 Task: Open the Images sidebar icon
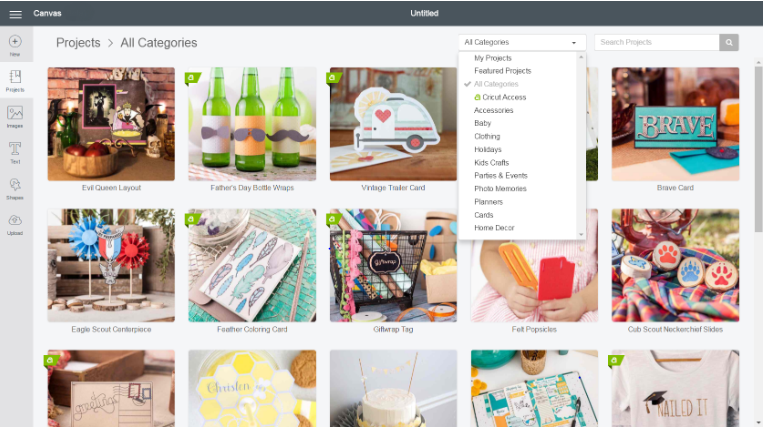point(15,113)
